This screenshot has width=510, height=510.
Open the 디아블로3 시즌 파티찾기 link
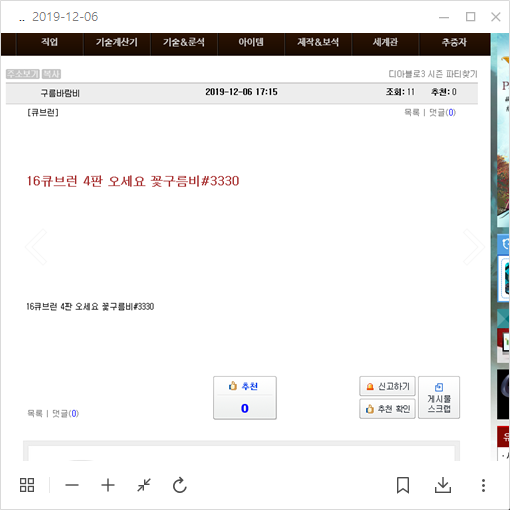tap(433, 74)
